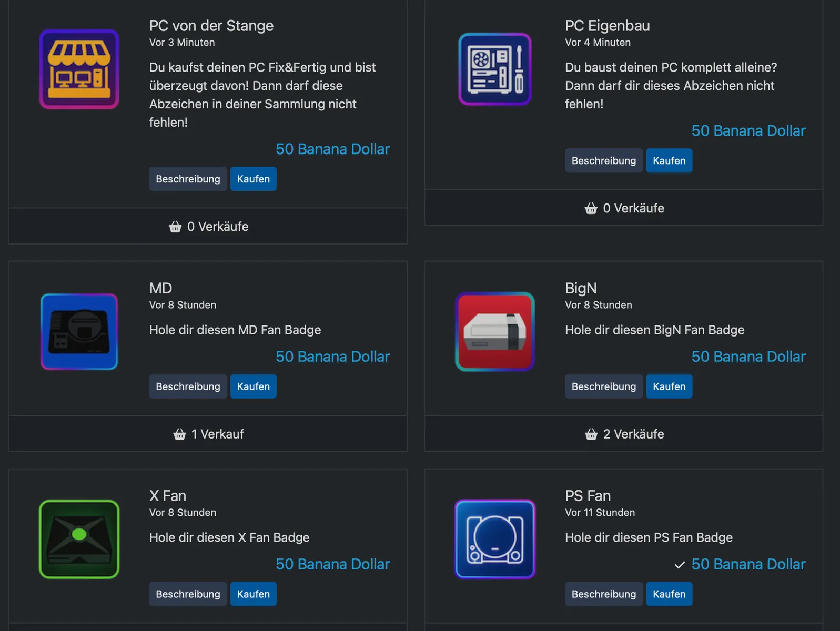Click the 0 Verkäufe footer under PC Eigenbau
Screen dimensions: 840x631
click(624, 208)
